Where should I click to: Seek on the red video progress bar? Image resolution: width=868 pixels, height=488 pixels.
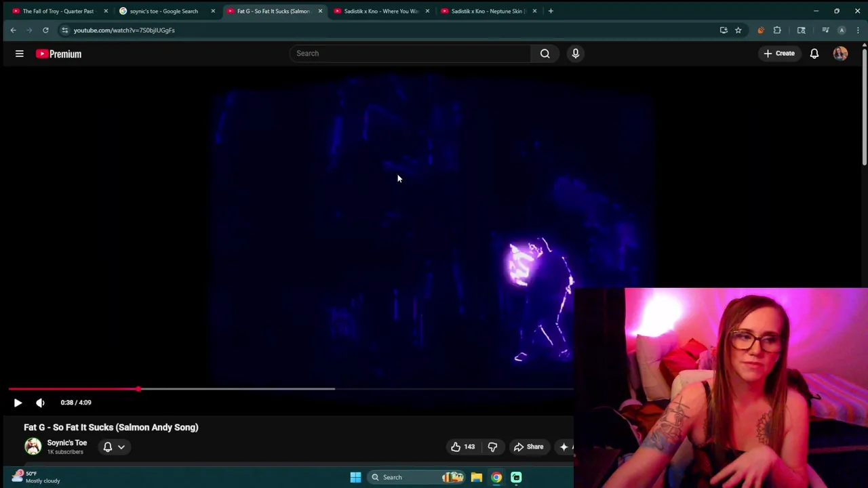coord(73,389)
